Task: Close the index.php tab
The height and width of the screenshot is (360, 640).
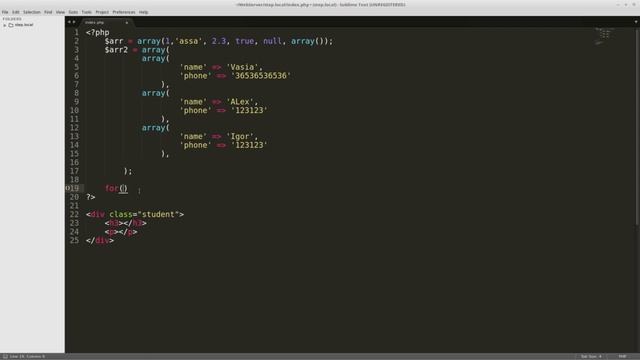Action: click(127, 22)
